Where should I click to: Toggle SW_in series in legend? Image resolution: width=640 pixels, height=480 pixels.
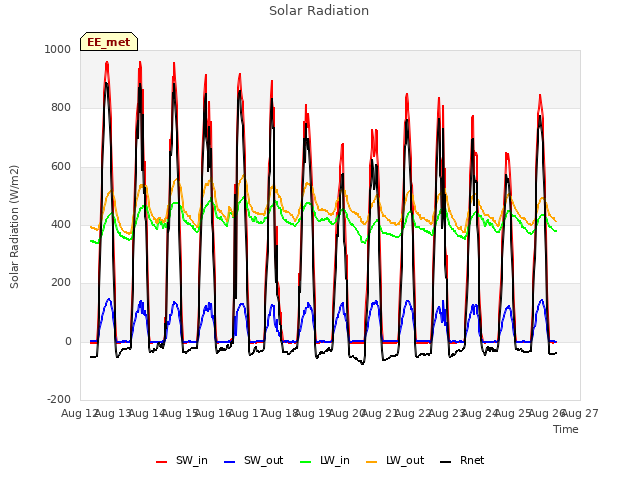coord(182,460)
